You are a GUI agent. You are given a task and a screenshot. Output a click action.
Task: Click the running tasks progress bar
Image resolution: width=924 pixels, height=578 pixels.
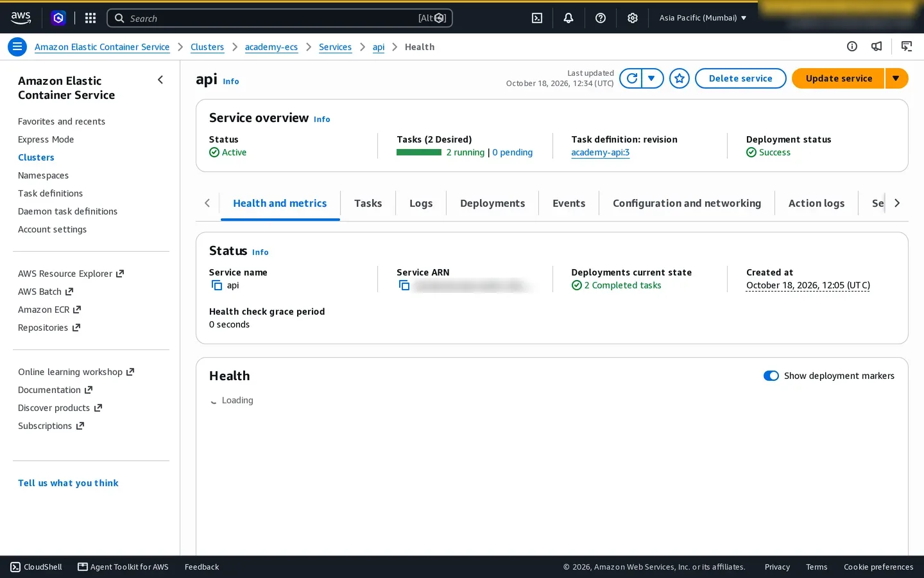419,152
